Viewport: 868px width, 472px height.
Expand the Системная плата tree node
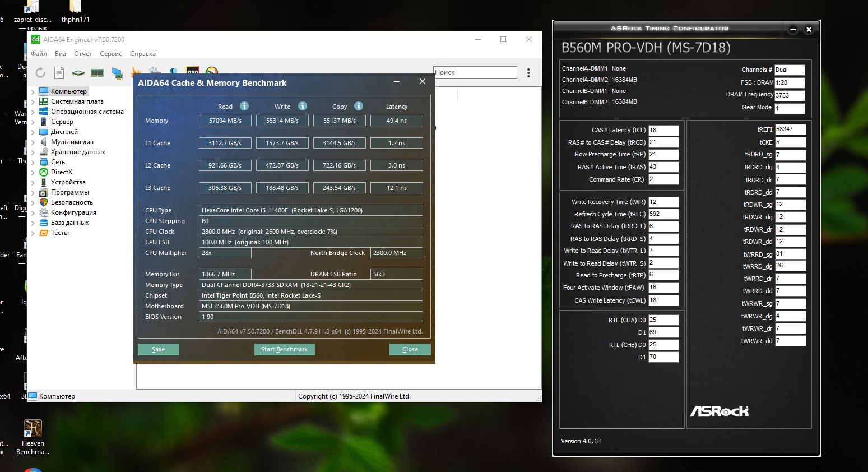coord(33,101)
